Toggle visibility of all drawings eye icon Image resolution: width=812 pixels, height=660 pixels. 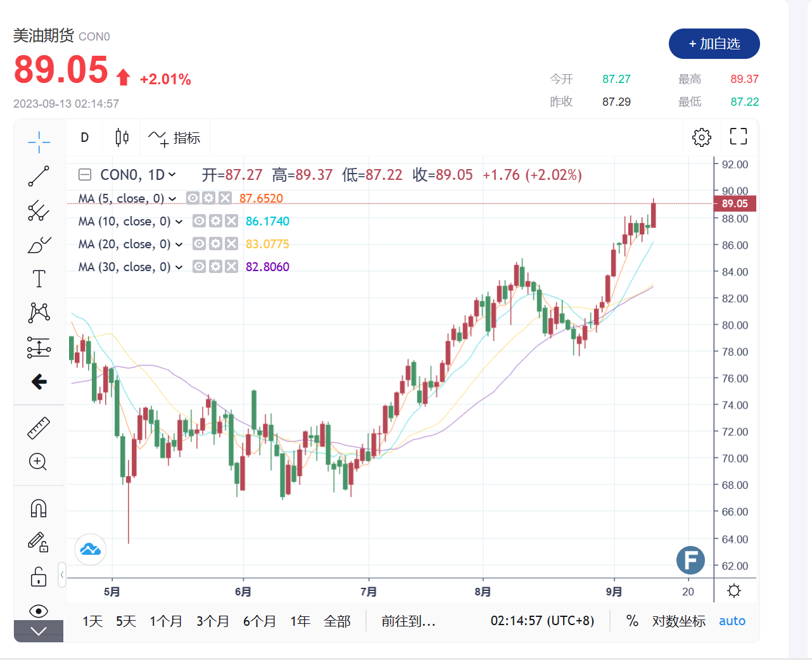click(39, 611)
